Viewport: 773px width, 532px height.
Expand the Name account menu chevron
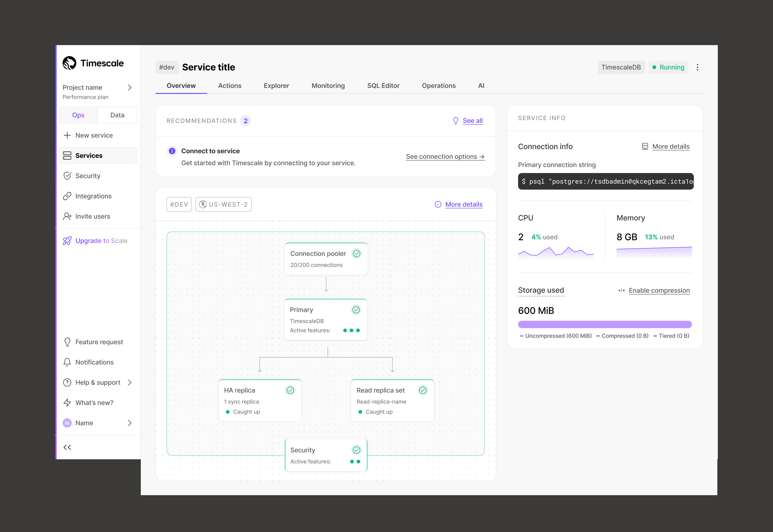tap(130, 423)
